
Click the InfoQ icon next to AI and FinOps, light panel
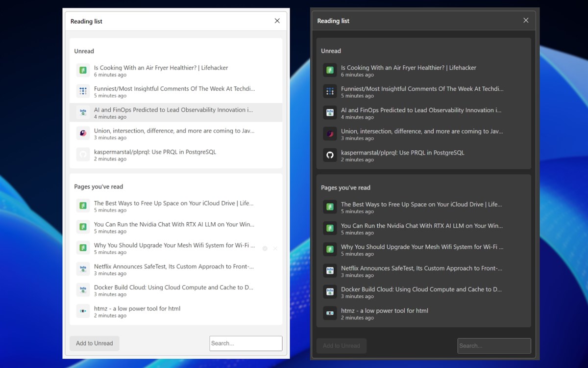pos(83,112)
